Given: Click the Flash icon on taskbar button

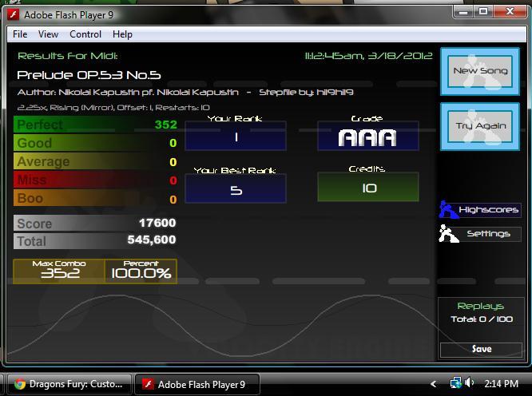Looking at the screenshot, I should (148, 384).
